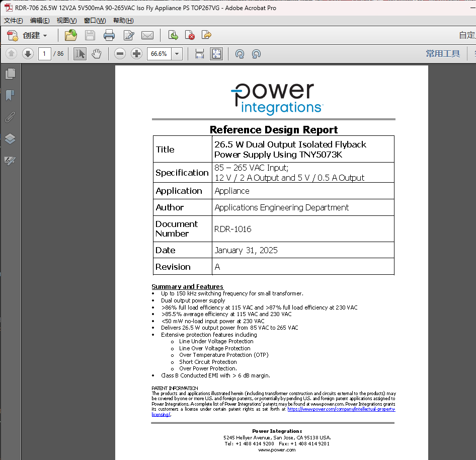Activate the Hand pan tool
The height and width of the screenshot is (460, 476).
click(97, 54)
